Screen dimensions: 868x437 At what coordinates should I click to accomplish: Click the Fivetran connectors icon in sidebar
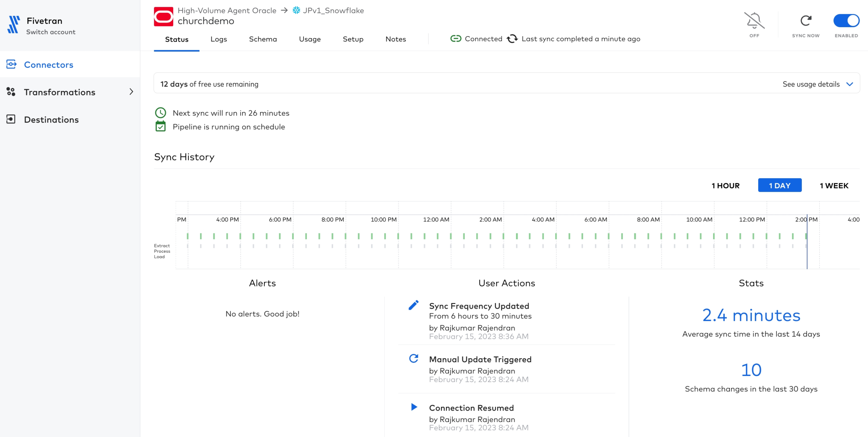pos(12,65)
